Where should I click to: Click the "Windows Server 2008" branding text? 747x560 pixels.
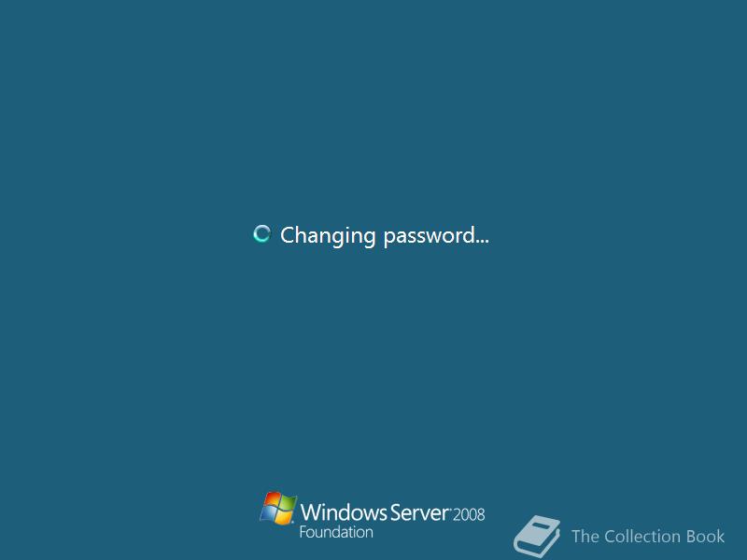point(392,512)
